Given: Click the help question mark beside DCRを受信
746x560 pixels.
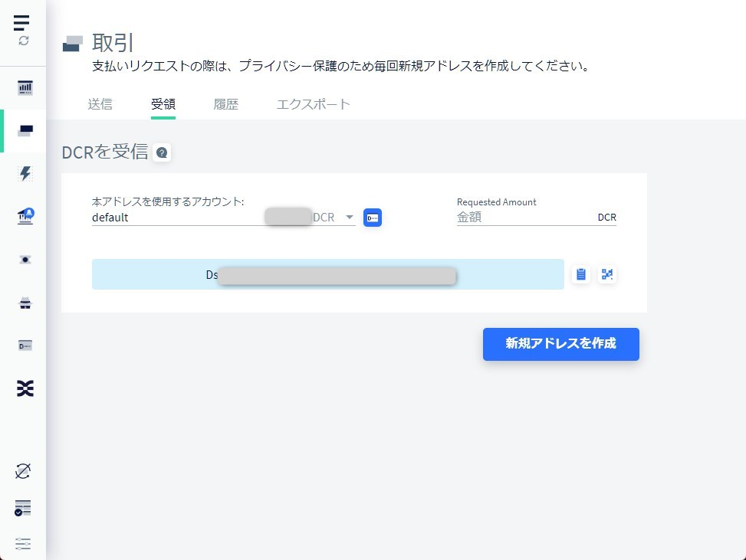Looking at the screenshot, I should point(162,152).
